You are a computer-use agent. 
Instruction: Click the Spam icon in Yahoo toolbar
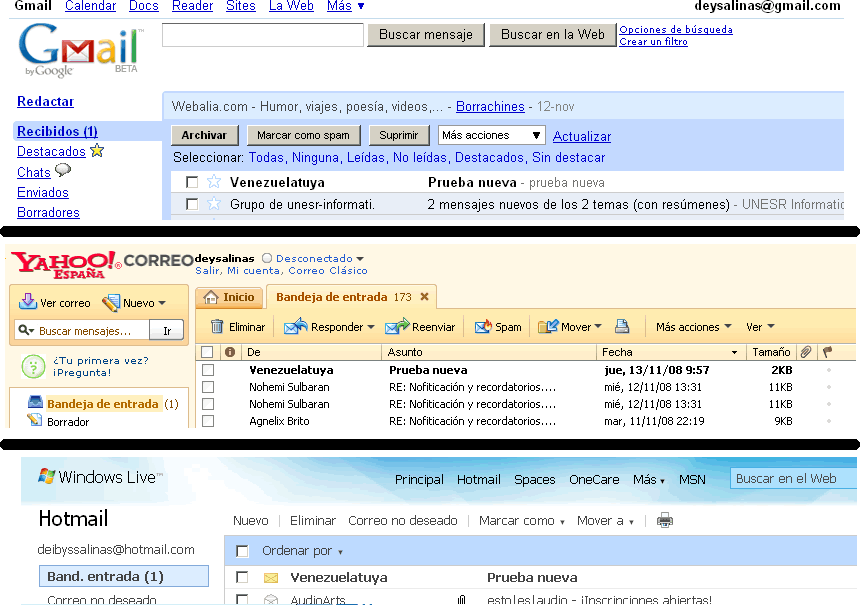[483, 326]
